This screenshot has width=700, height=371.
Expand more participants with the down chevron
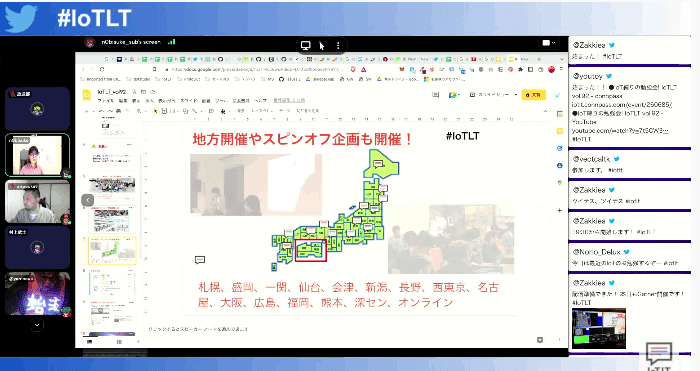pyautogui.click(x=37, y=325)
